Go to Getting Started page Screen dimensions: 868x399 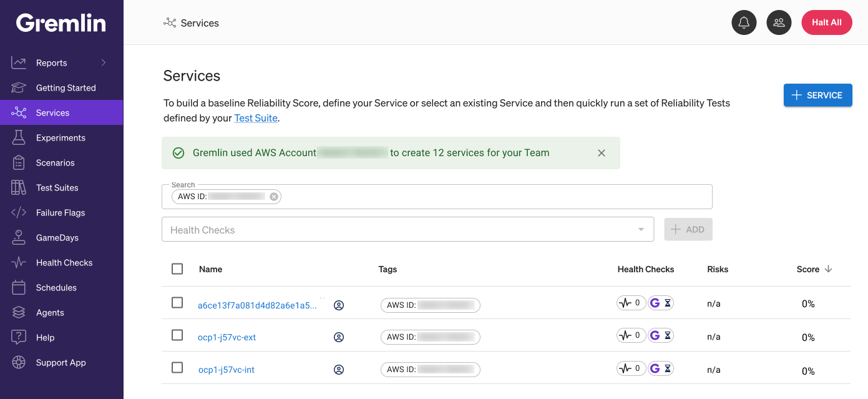tap(66, 88)
